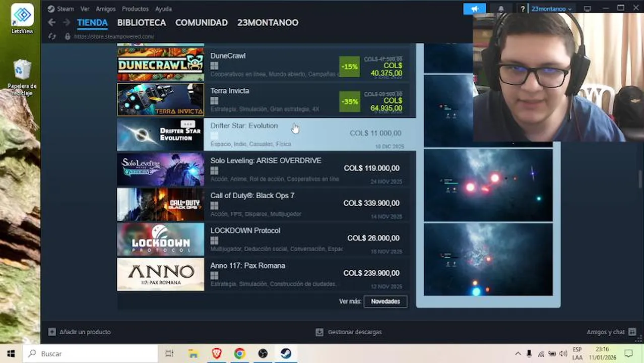Click the three-dot options on Drifter Star thumbnail
This screenshot has width=644, height=363.
point(187,124)
